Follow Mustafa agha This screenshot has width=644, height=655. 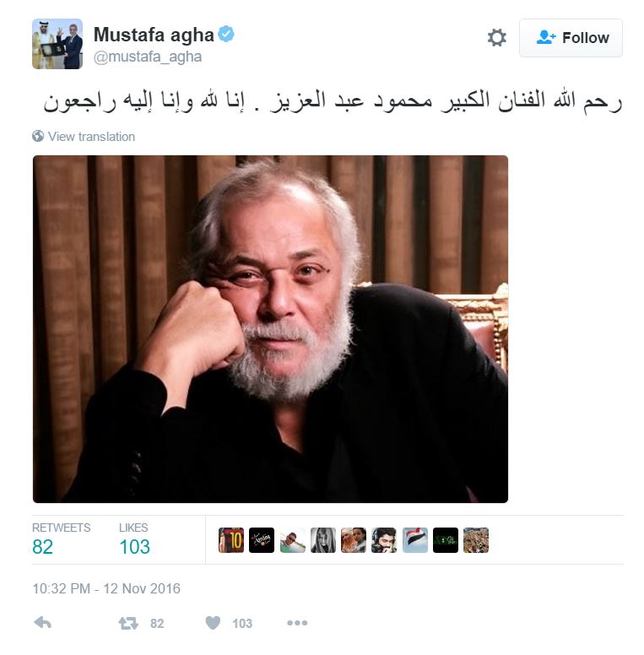click(571, 38)
